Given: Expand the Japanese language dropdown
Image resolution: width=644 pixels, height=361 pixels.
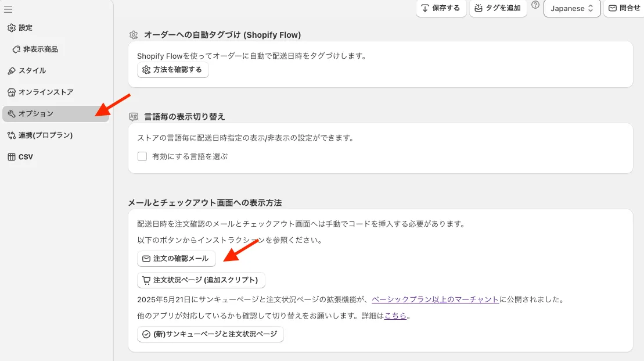Looking at the screenshot, I should [571, 8].
